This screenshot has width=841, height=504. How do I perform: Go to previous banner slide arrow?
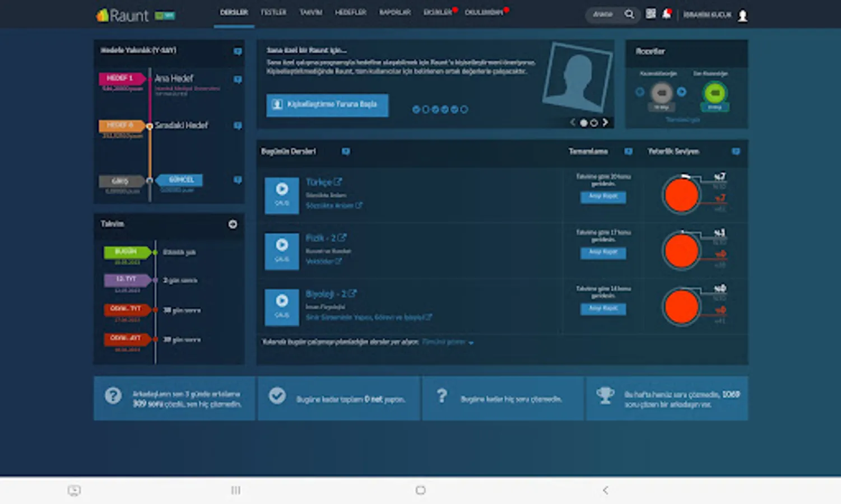tap(573, 122)
